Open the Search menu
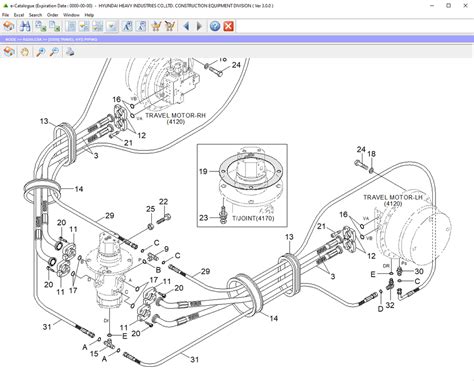The width and height of the screenshot is (474, 381). pyautogui.click(x=35, y=15)
